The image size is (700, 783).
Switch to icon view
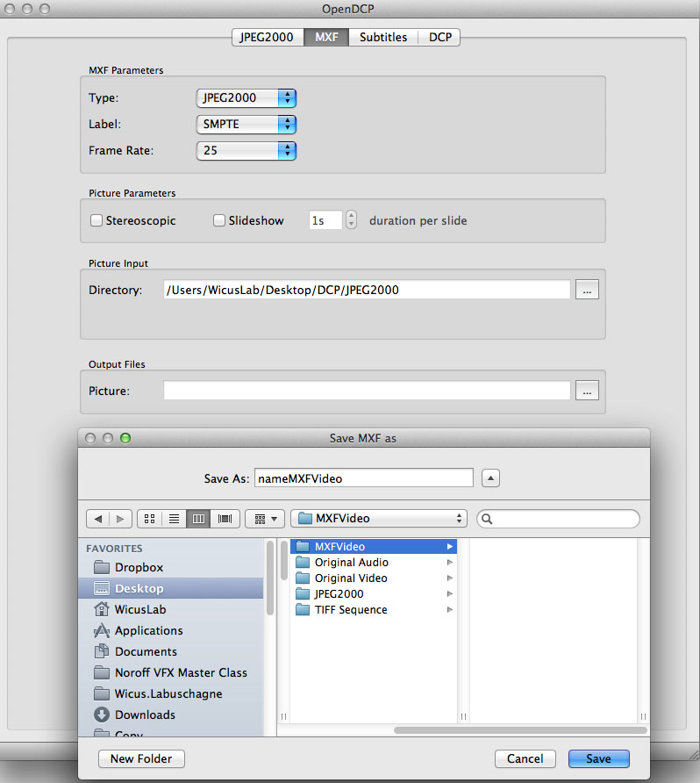coord(149,519)
